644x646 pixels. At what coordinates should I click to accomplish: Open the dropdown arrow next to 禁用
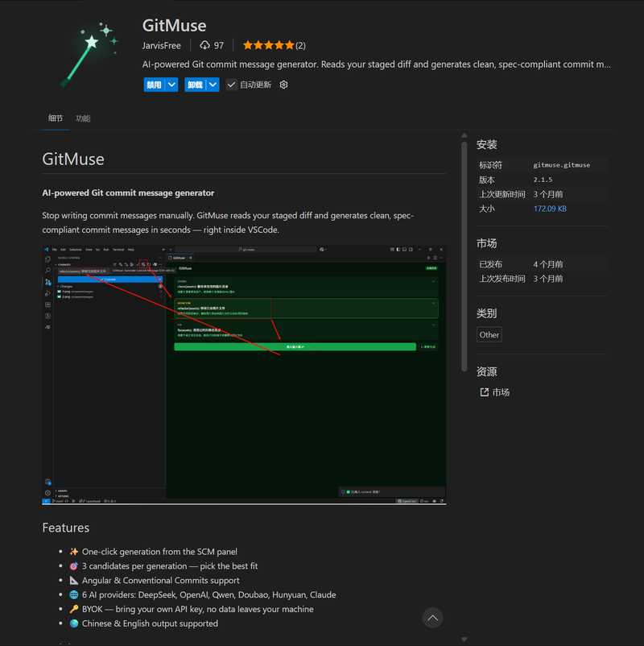point(171,85)
